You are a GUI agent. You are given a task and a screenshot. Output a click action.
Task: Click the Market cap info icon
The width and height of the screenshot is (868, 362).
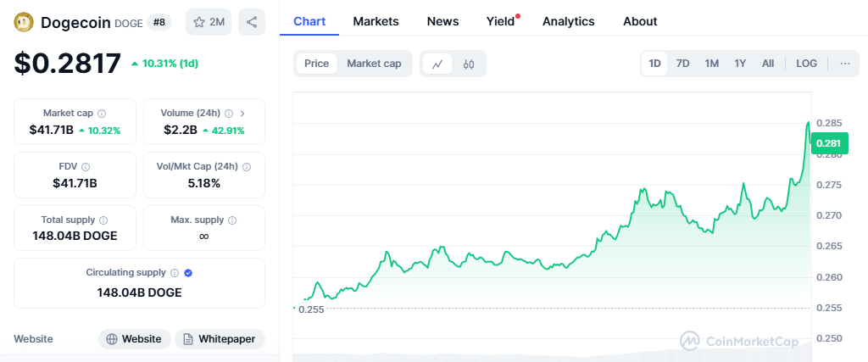pos(102,113)
